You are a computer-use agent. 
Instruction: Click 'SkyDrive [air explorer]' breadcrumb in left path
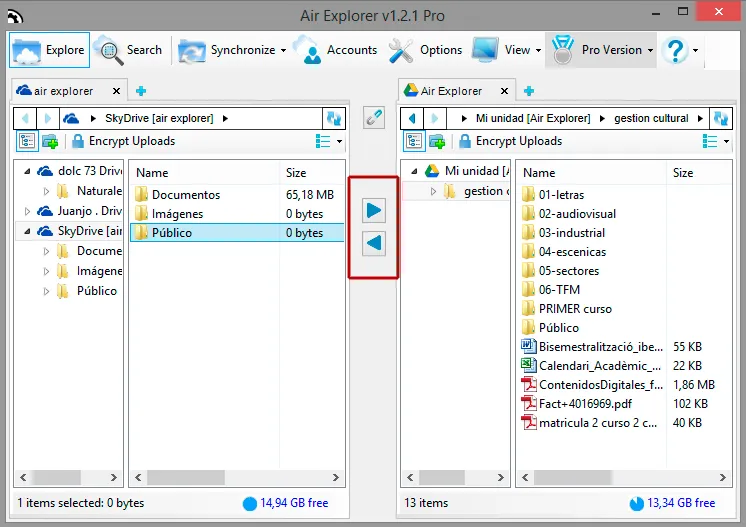159,118
